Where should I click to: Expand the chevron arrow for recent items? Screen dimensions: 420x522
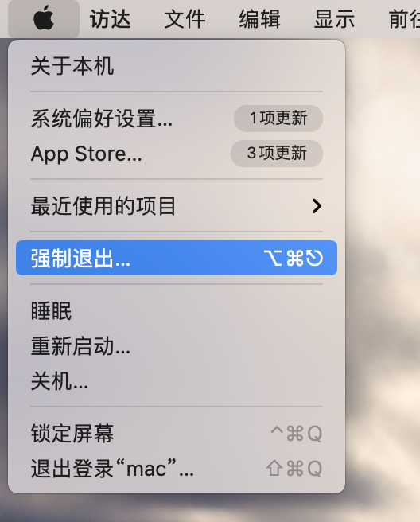(x=317, y=206)
